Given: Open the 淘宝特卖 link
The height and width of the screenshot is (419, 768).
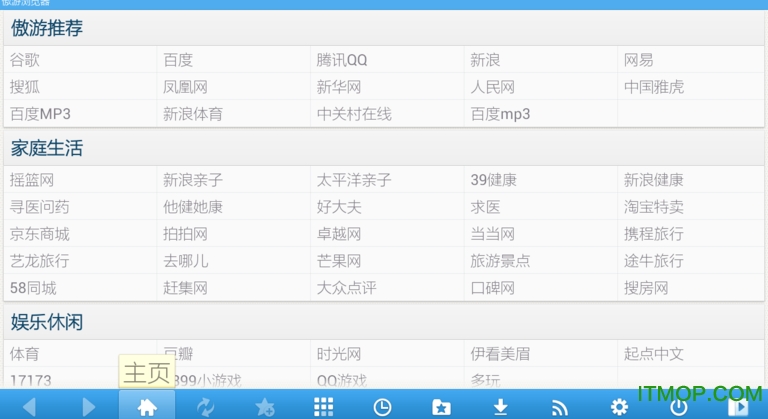Looking at the screenshot, I should coord(653,207).
